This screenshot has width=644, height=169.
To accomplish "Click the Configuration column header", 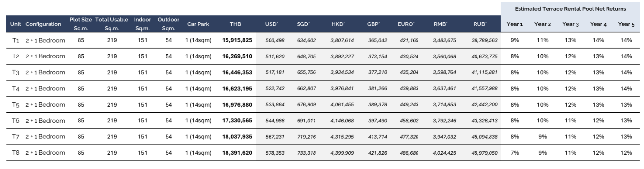I will click(x=43, y=24).
